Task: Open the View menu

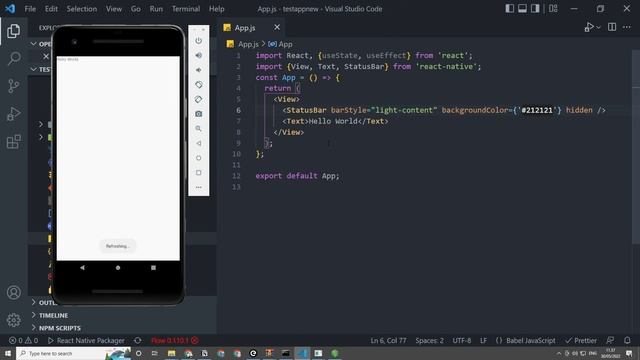Action: [x=114, y=9]
